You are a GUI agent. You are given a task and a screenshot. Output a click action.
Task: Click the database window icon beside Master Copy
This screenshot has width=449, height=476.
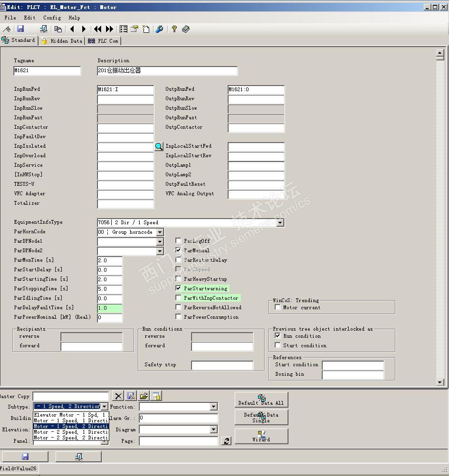(x=157, y=396)
